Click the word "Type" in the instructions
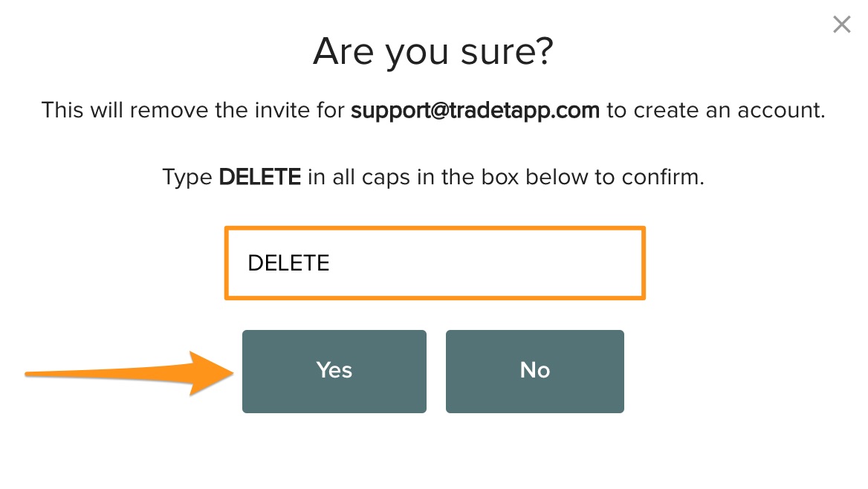The height and width of the screenshot is (489, 868). tap(187, 178)
